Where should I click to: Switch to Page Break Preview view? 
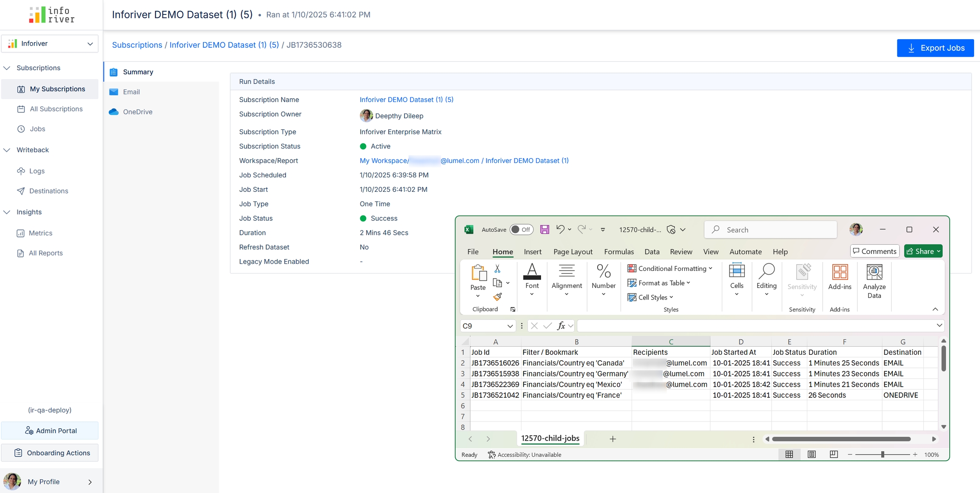point(834,454)
